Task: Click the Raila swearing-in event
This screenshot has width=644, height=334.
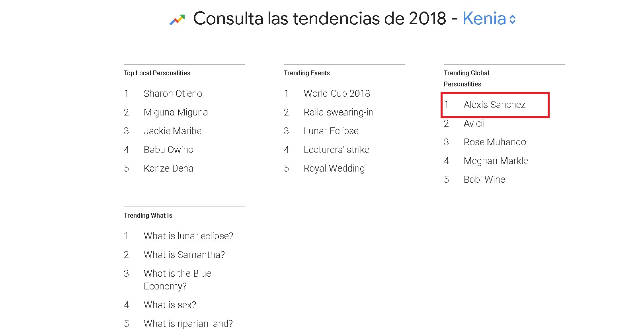Action: (x=338, y=112)
